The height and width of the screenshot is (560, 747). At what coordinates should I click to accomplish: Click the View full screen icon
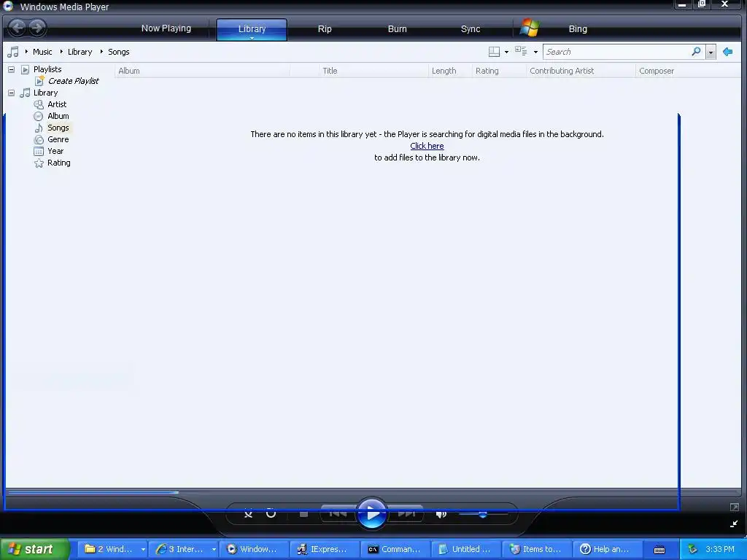point(734,507)
